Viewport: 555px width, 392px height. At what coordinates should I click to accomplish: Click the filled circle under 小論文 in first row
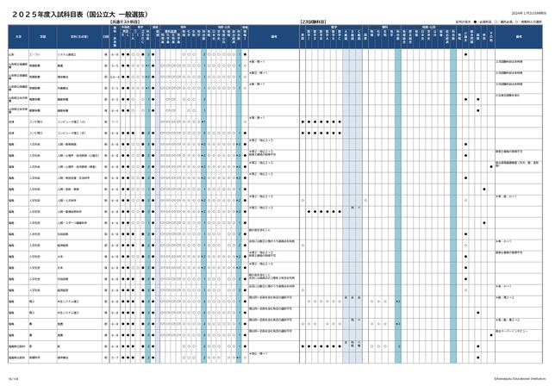(466, 53)
